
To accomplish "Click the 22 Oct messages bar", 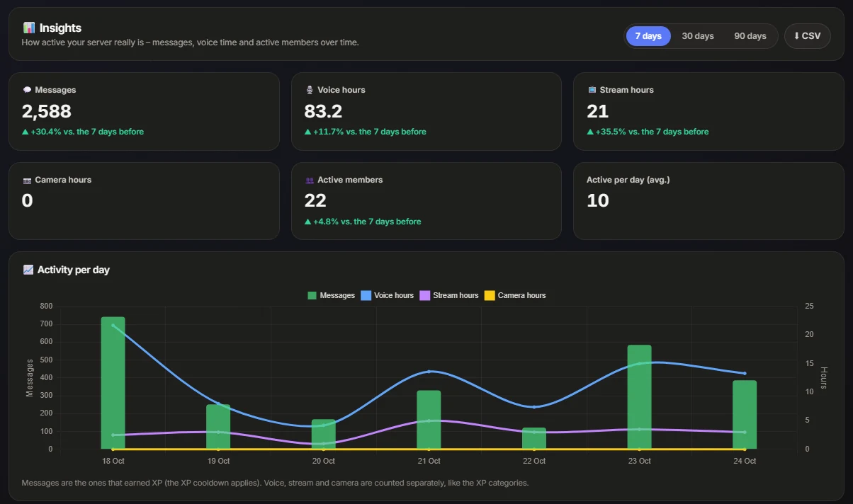I will [x=534, y=438].
